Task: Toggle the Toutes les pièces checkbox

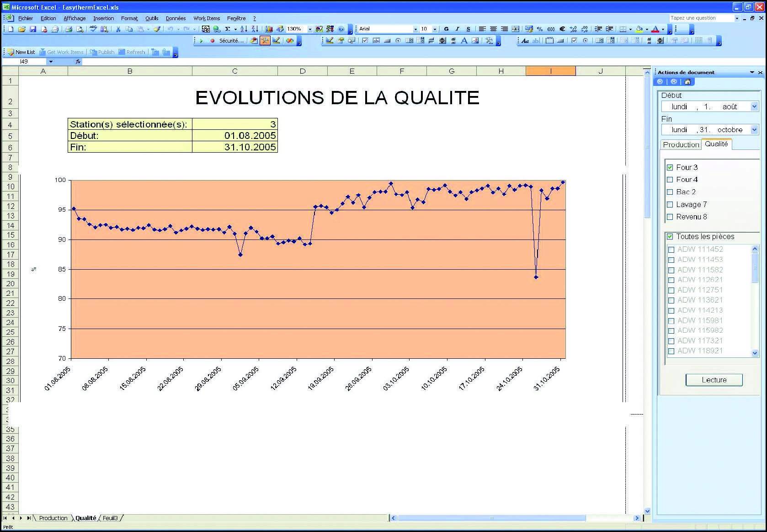Action: coord(670,237)
